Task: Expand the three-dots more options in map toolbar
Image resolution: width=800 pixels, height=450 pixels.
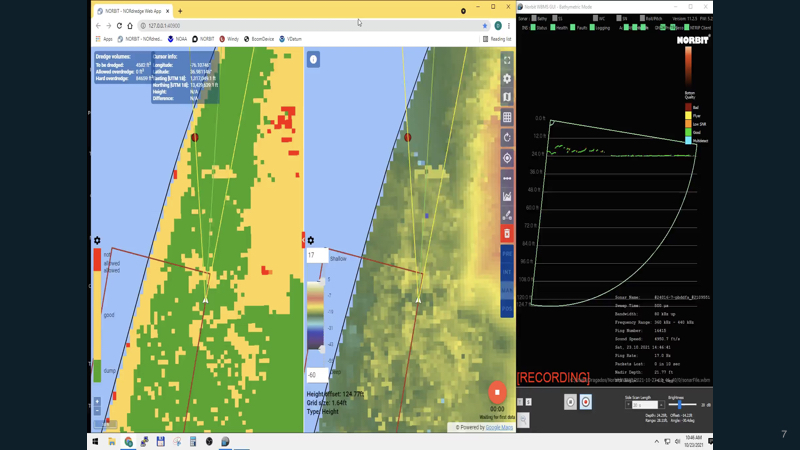Action: click(507, 178)
